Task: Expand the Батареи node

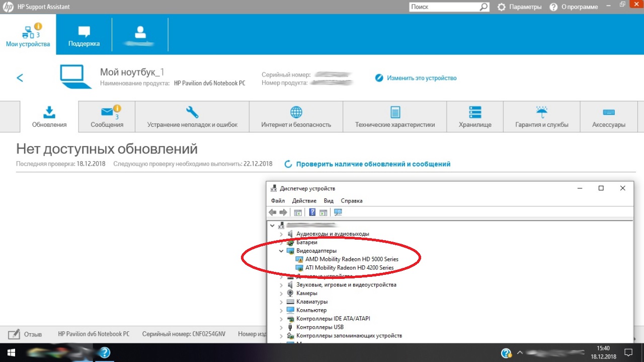Action: [x=281, y=242]
